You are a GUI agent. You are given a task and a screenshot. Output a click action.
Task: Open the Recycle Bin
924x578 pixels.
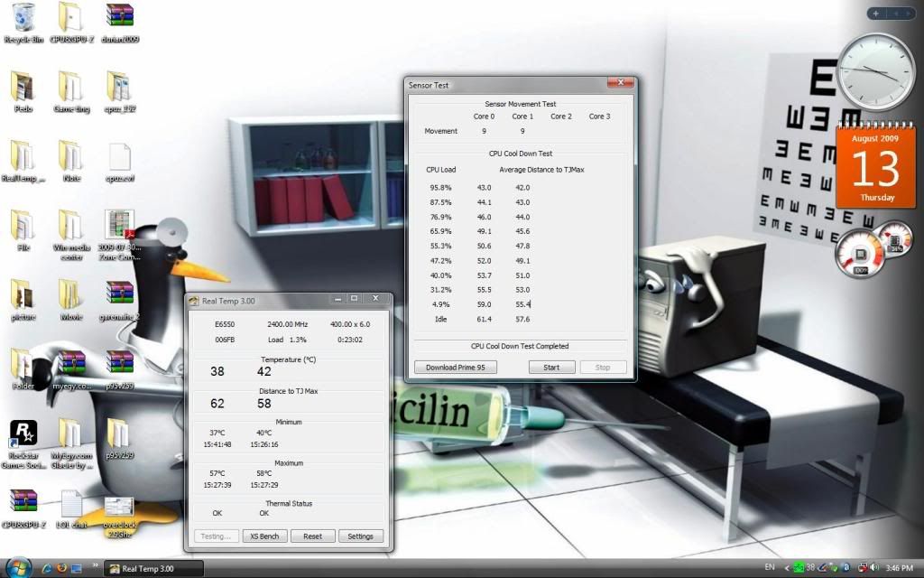pos(23,18)
